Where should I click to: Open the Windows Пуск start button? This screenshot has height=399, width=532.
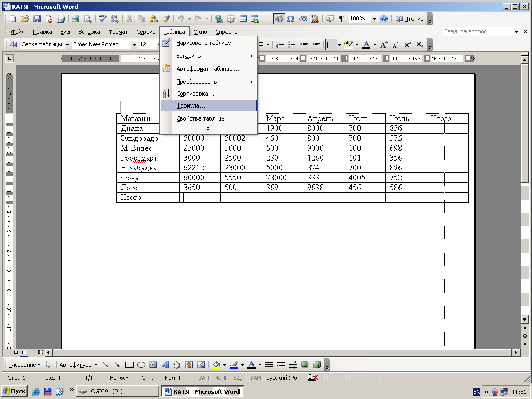tap(14, 391)
